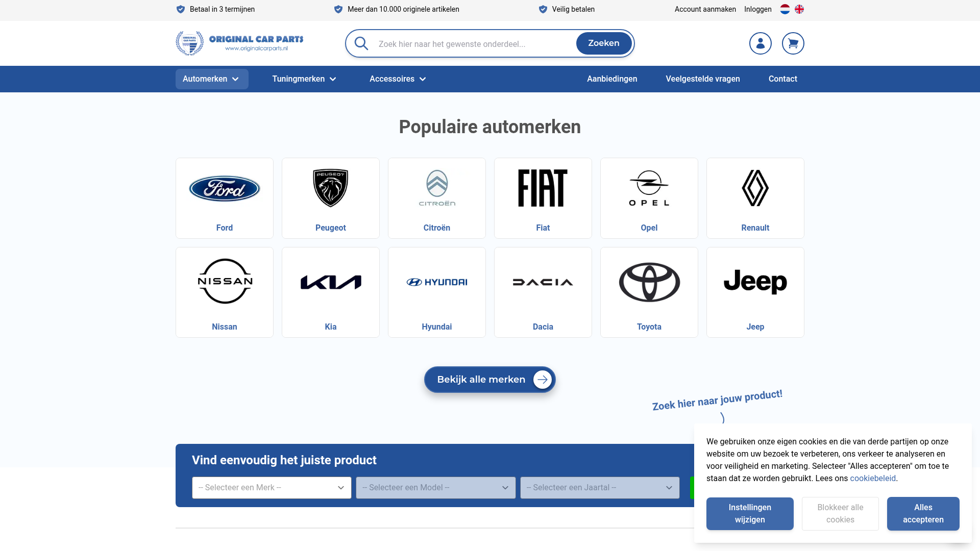Click the Hyundai text label
Screen dimensions: 980x551
437,327
